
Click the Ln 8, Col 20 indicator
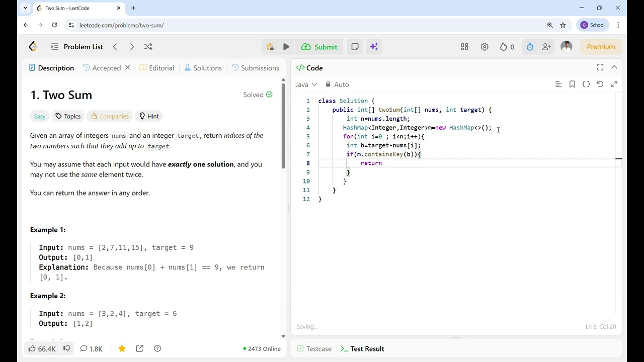pyautogui.click(x=601, y=327)
